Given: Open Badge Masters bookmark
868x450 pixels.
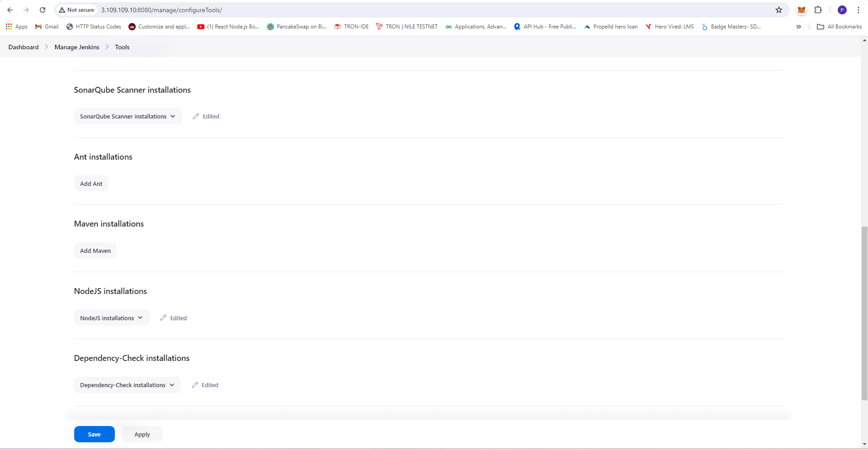Looking at the screenshot, I should coord(731,27).
